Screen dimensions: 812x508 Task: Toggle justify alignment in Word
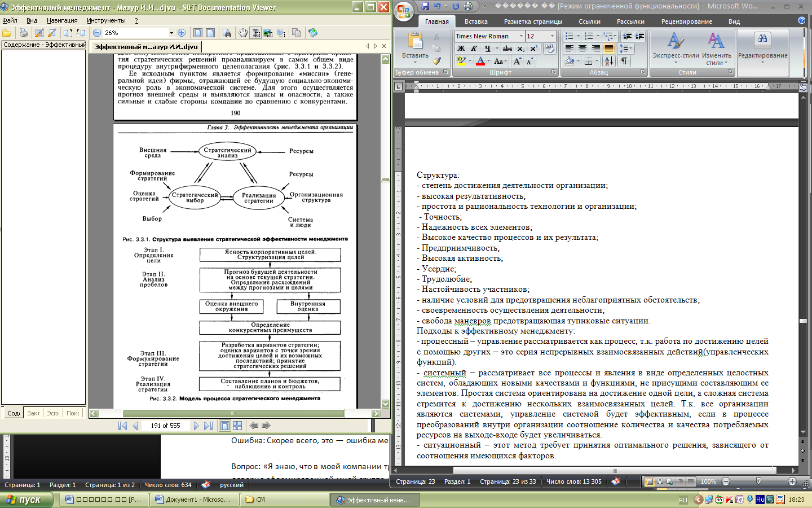click(x=609, y=49)
